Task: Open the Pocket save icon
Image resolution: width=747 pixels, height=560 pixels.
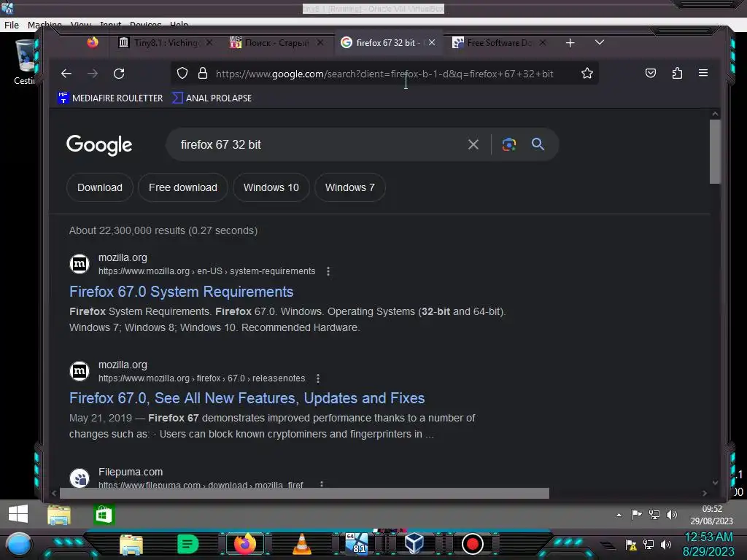Action: click(x=650, y=74)
